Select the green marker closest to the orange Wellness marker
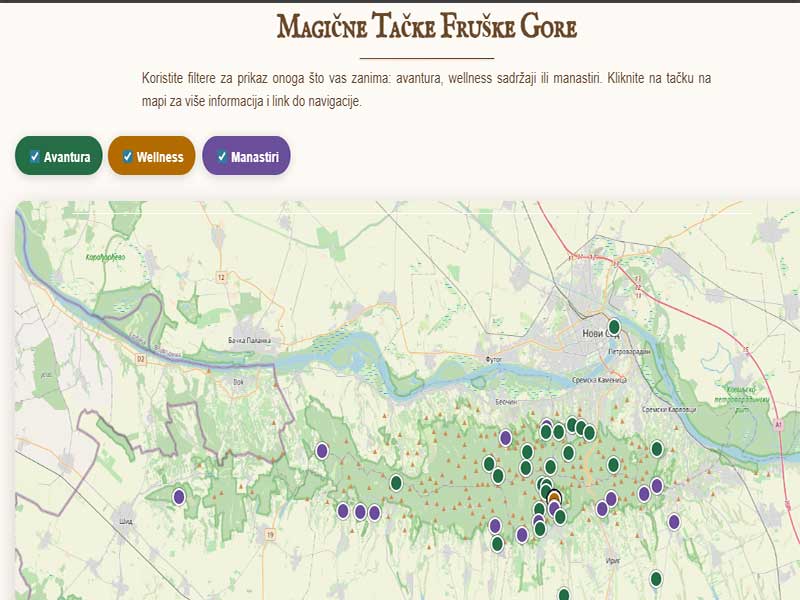 543,490
